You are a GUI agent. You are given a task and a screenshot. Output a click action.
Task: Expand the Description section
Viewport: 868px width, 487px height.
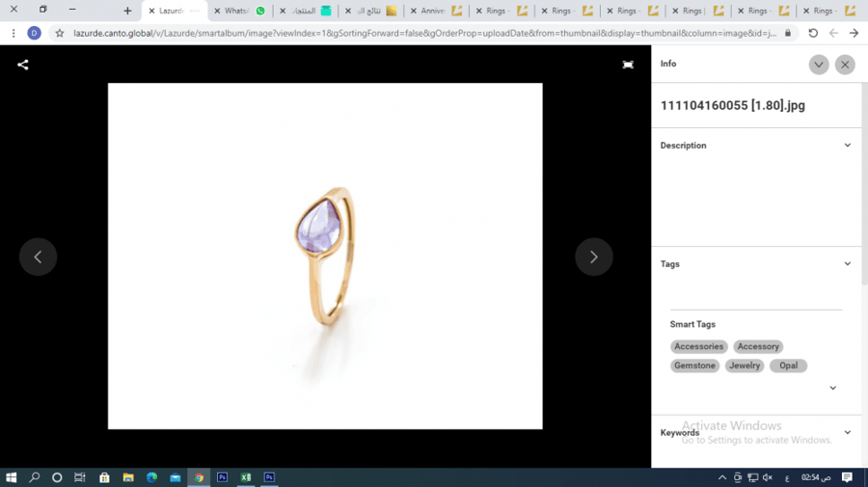pyautogui.click(x=847, y=145)
